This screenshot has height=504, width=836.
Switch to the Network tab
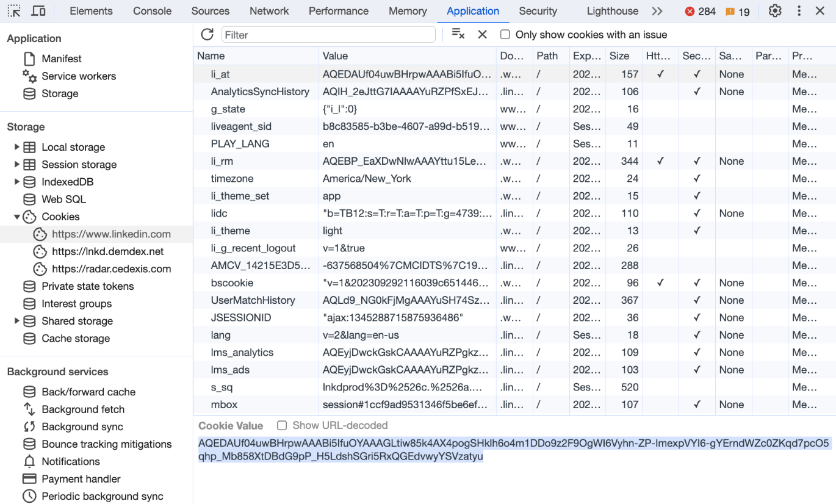pyautogui.click(x=269, y=11)
